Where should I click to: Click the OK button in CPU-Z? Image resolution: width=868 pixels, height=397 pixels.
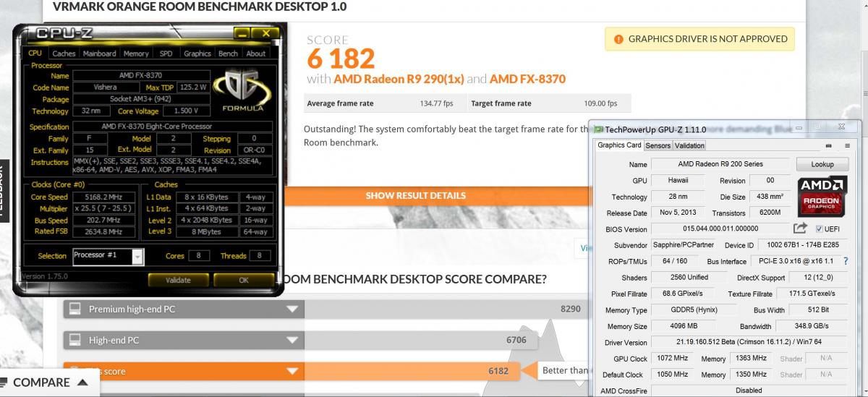click(243, 280)
